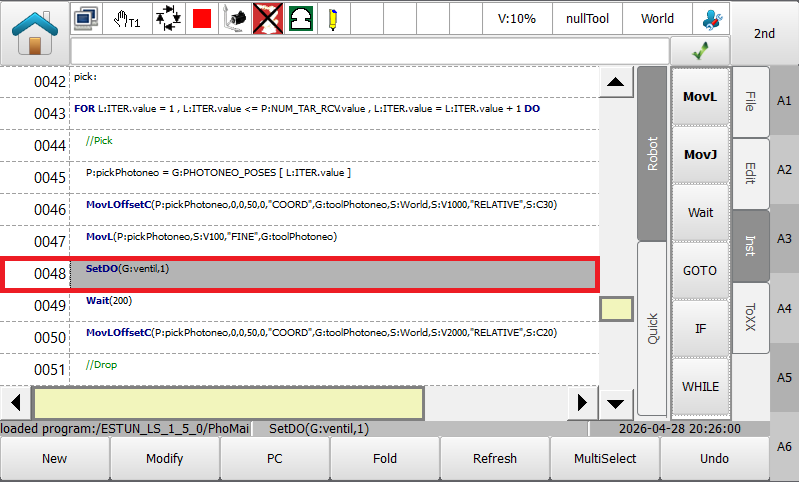The height and width of the screenshot is (482, 799).
Task: Open the V:10% speed selector
Action: click(x=517, y=19)
